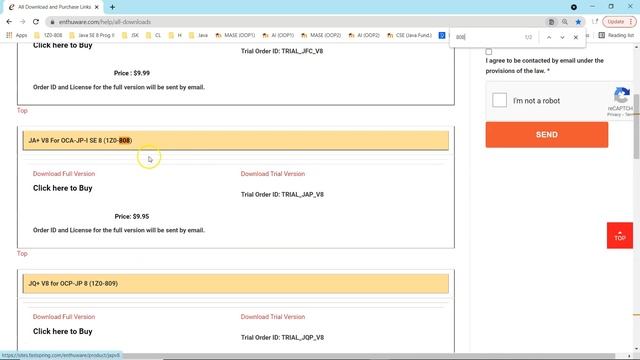
Task: Click the Top link below the JA+ V8 section
Action: pyautogui.click(x=22, y=253)
